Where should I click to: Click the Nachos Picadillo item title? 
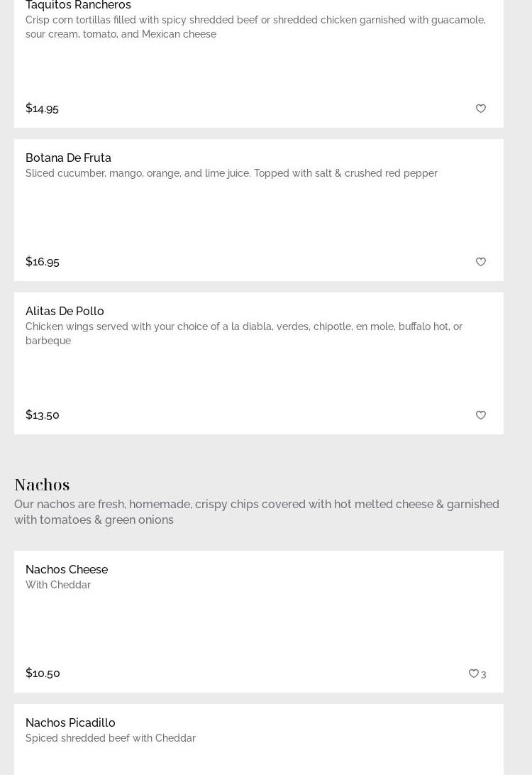click(70, 722)
